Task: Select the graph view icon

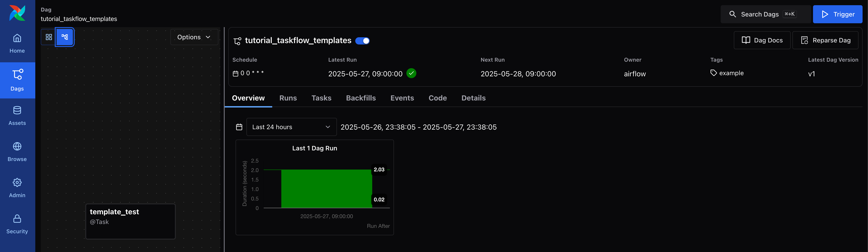Action: [x=65, y=37]
